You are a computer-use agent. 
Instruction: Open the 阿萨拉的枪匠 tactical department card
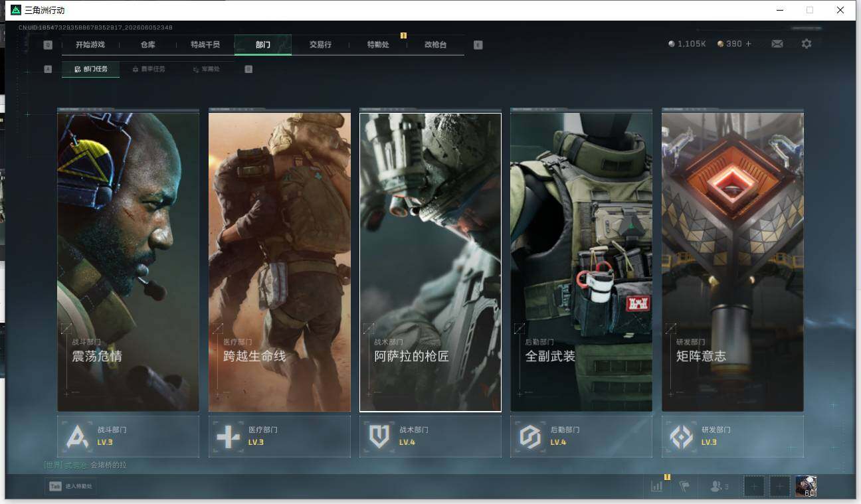coord(430,262)
